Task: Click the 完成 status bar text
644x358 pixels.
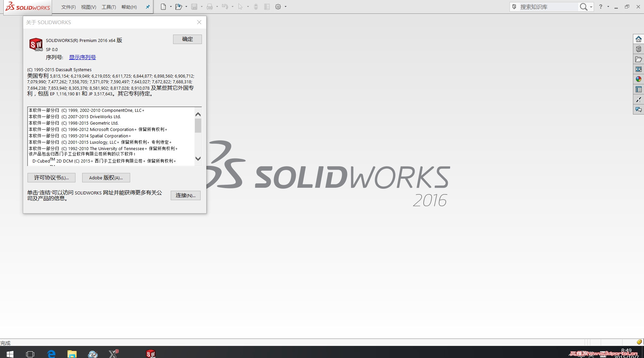Action: coord(5,343)
